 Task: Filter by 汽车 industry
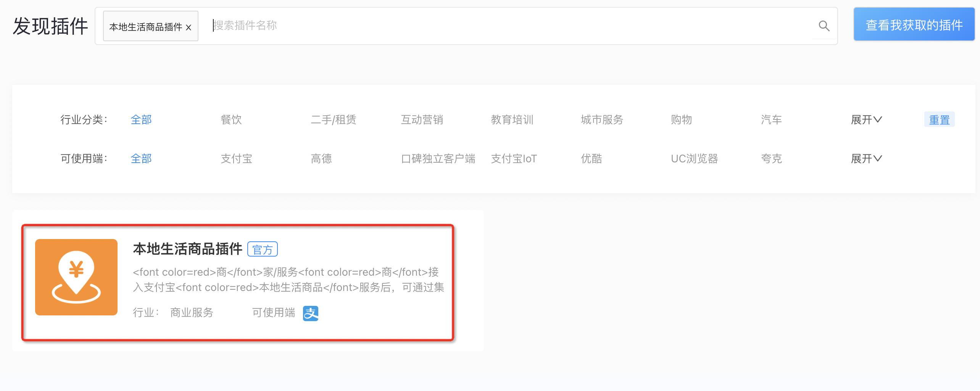pos(772,120)
